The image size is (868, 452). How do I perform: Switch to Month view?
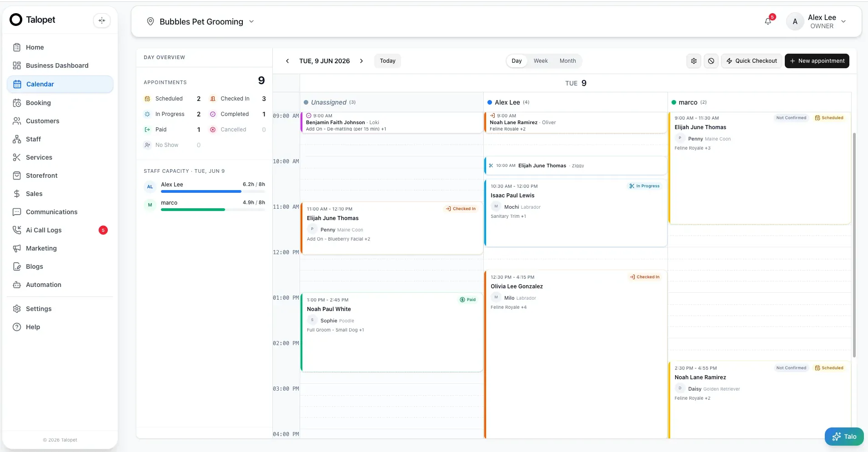click(567, 61)
